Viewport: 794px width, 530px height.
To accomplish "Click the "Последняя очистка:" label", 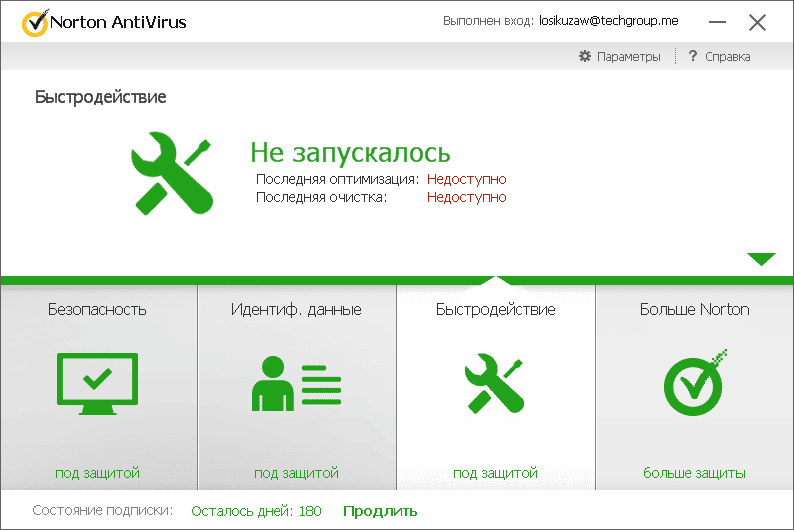I will 321,197.
